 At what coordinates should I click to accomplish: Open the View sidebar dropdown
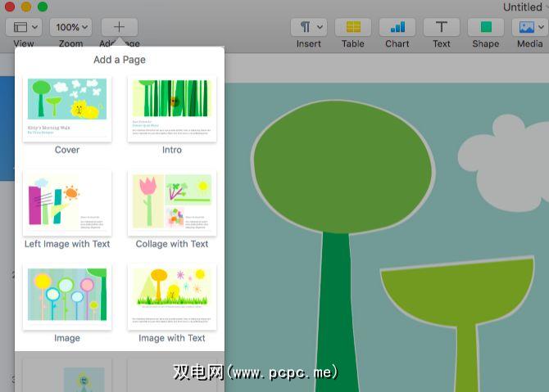click(x=24, y=26)
